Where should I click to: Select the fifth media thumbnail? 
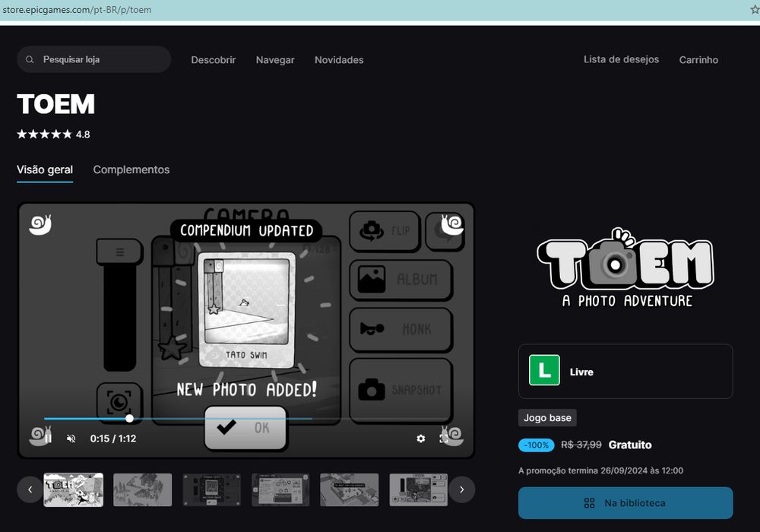tap(350, 490)
